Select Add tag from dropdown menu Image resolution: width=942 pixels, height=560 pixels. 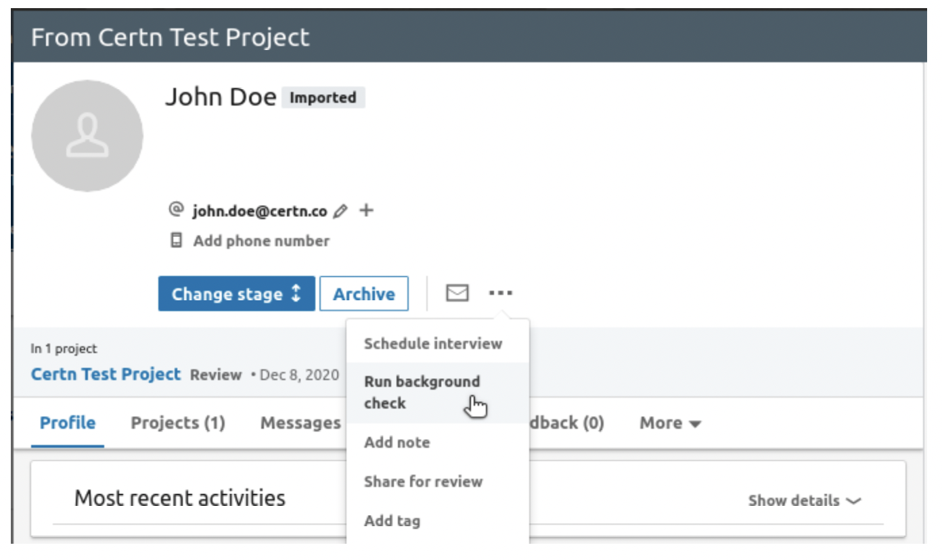coord(392,521)
